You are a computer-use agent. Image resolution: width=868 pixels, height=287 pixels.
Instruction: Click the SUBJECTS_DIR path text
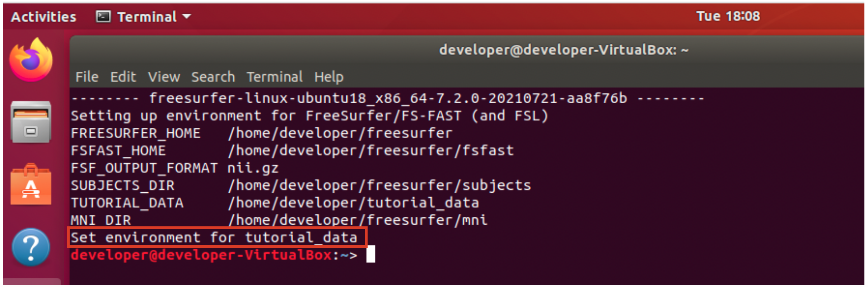pyautogui.click(x=379, y=185)
